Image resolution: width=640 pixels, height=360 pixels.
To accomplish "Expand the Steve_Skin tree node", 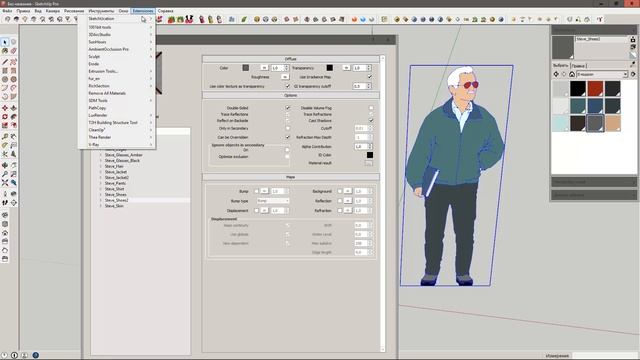I will [x=100, y=206].
